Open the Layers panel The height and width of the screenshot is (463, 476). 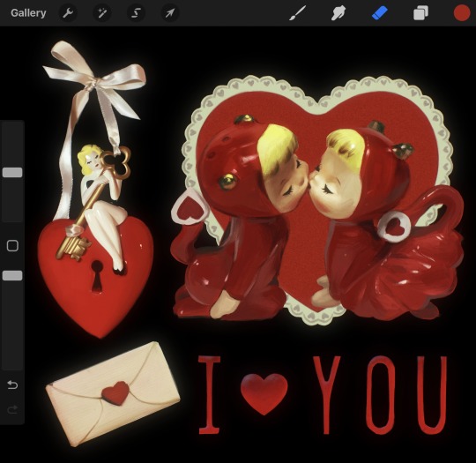click(x=420, y=13)
